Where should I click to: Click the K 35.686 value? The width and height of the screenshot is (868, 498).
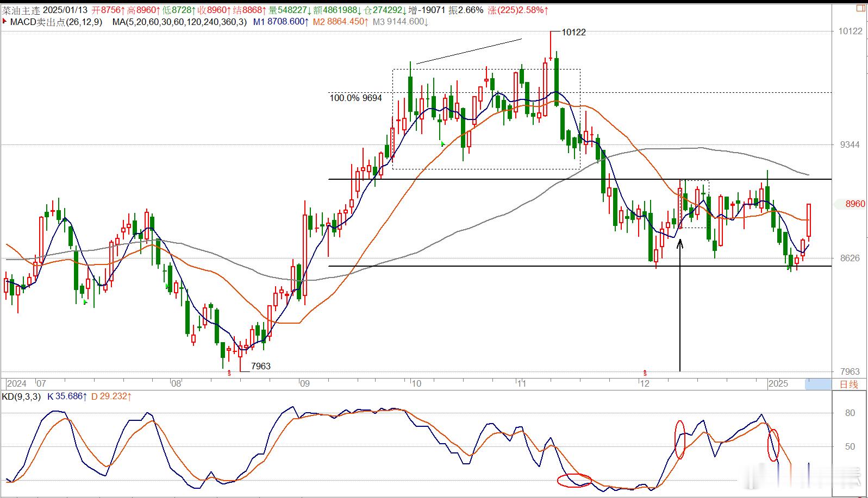point(67,396)
